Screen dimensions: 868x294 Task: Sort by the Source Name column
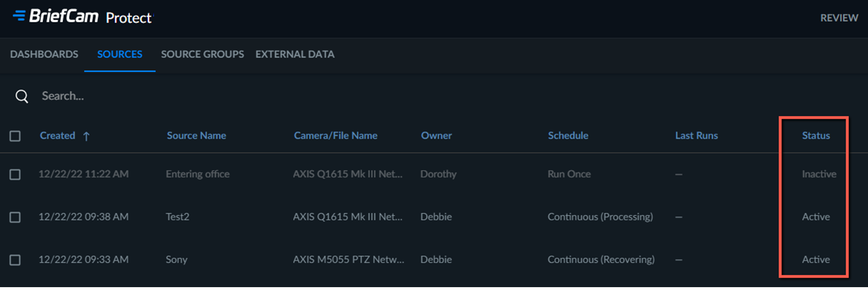[196, 136]
